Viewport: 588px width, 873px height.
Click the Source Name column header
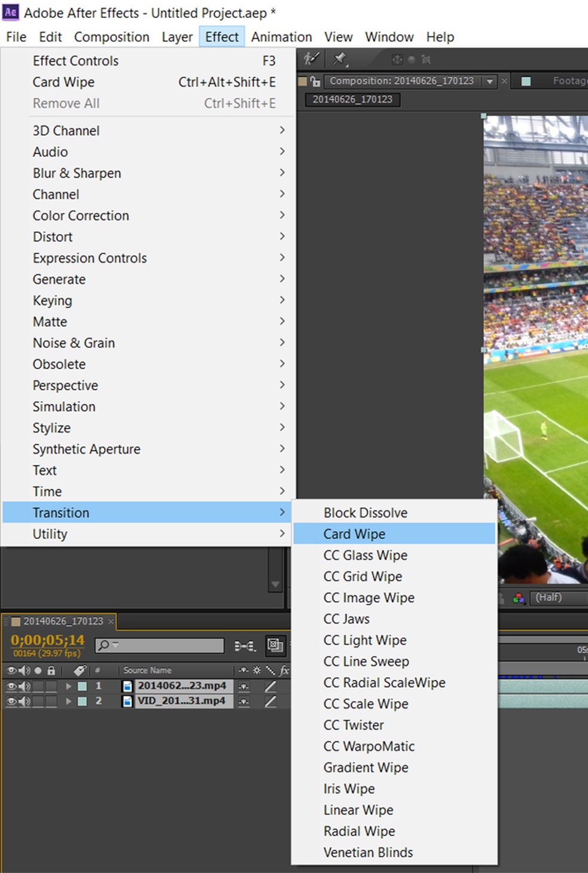point(148,670)
